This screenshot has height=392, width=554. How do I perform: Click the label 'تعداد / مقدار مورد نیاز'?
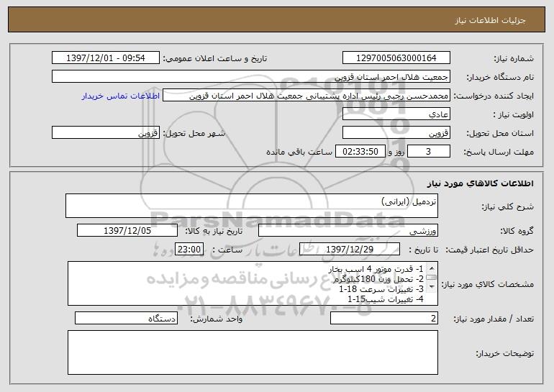point(494,319)
